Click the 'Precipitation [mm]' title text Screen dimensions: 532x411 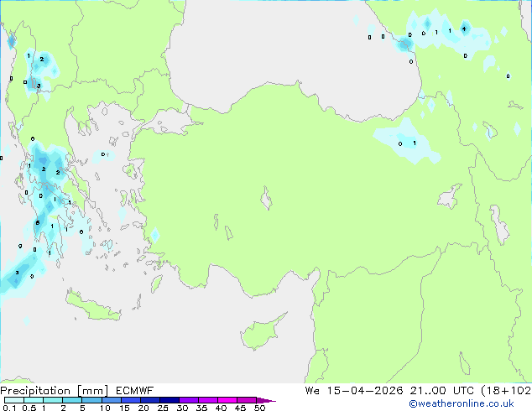55,391
